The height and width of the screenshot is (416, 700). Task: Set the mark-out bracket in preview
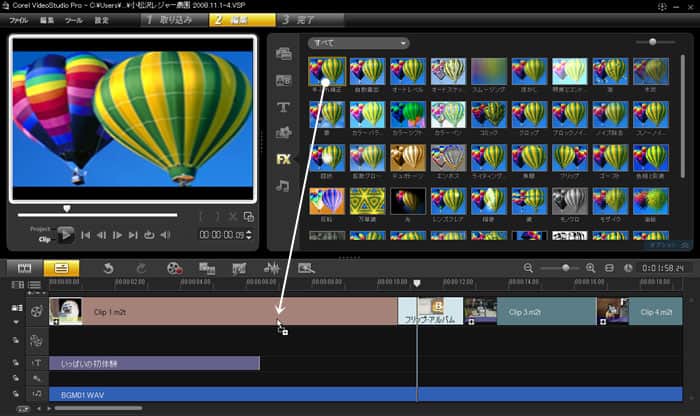(x=217, y=217)
